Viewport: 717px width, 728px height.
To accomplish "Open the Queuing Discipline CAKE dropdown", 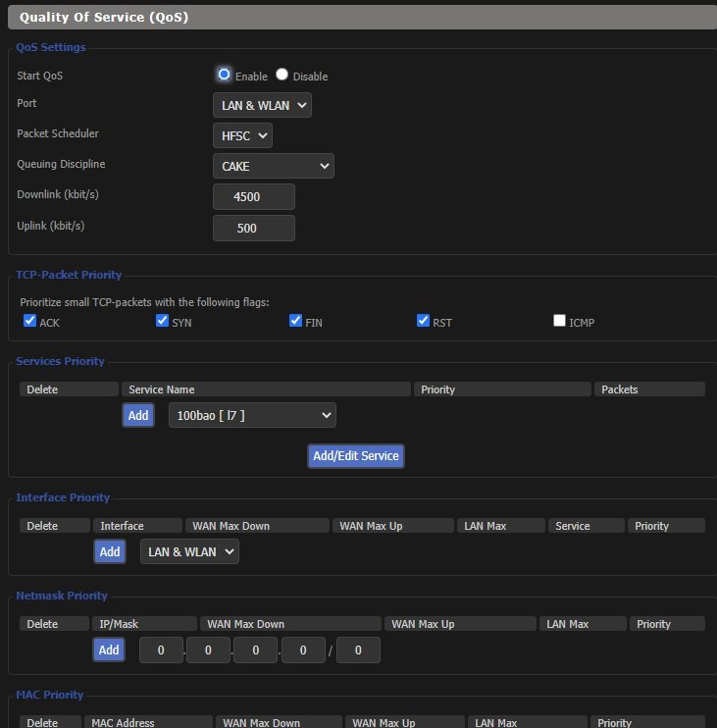I will click(x=273, y=166).
